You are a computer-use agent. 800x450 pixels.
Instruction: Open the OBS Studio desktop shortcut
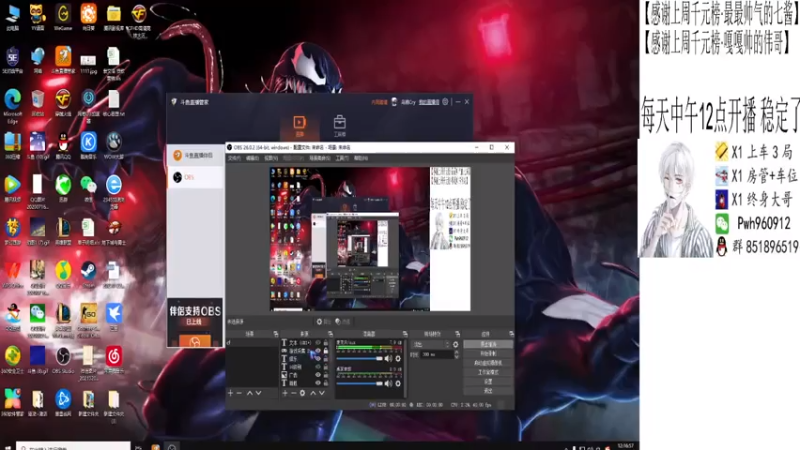[63, 360]
